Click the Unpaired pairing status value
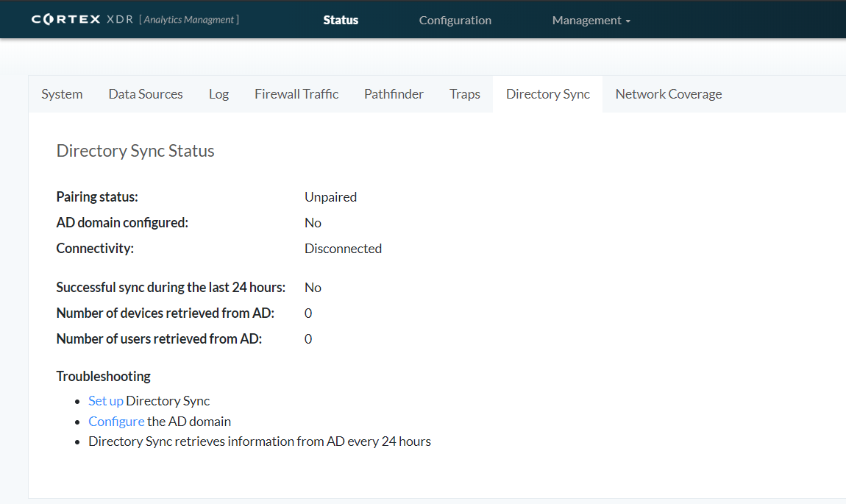Viewport: 846px width, 504px height. pos(330,197)
